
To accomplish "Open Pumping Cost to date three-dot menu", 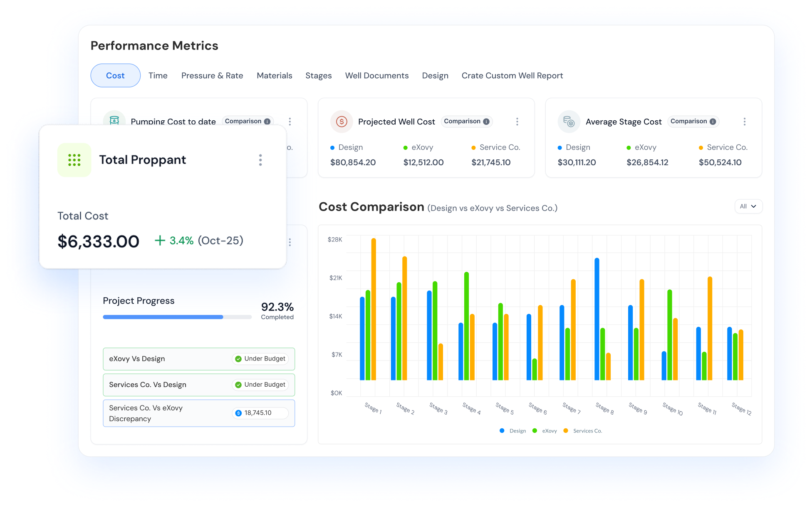I will [290, 122].
